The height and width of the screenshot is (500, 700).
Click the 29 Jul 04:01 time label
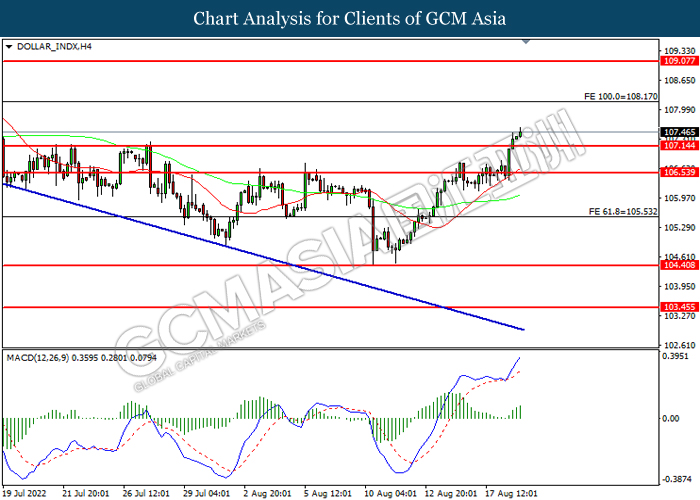[x=207, y=493]
